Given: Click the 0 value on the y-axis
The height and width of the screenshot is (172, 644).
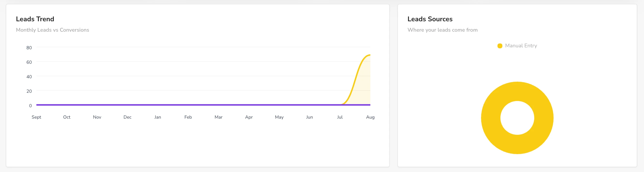Looking at the screenshot, I should point(30,106).
